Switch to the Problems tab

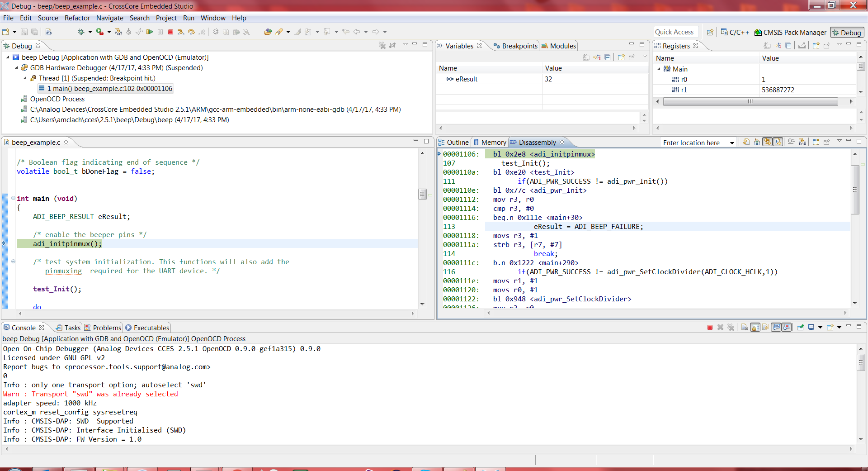pos(103,328)
